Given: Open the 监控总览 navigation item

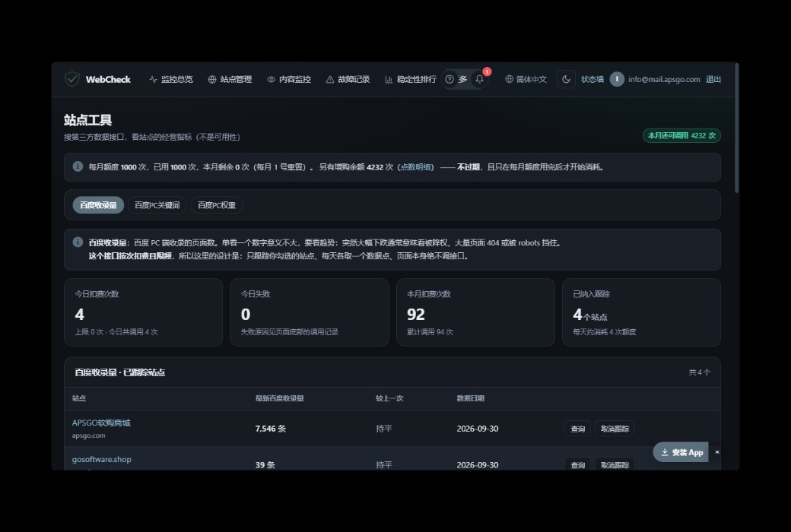Looking at the screenshot, I should [x=171, y=79].
